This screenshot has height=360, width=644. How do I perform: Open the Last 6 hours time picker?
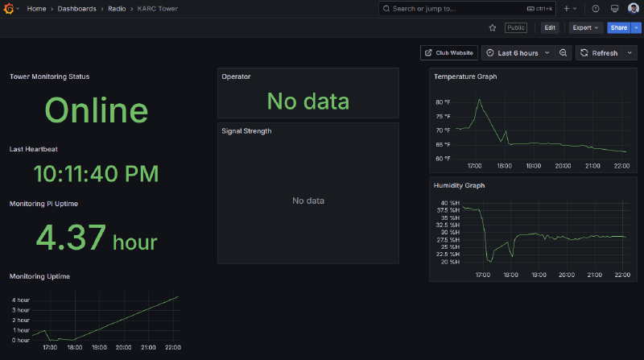518,52
